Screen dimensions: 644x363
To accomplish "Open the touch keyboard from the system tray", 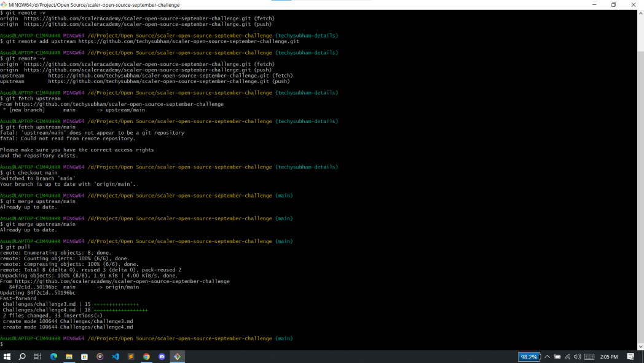I will [x=589, y=356].
